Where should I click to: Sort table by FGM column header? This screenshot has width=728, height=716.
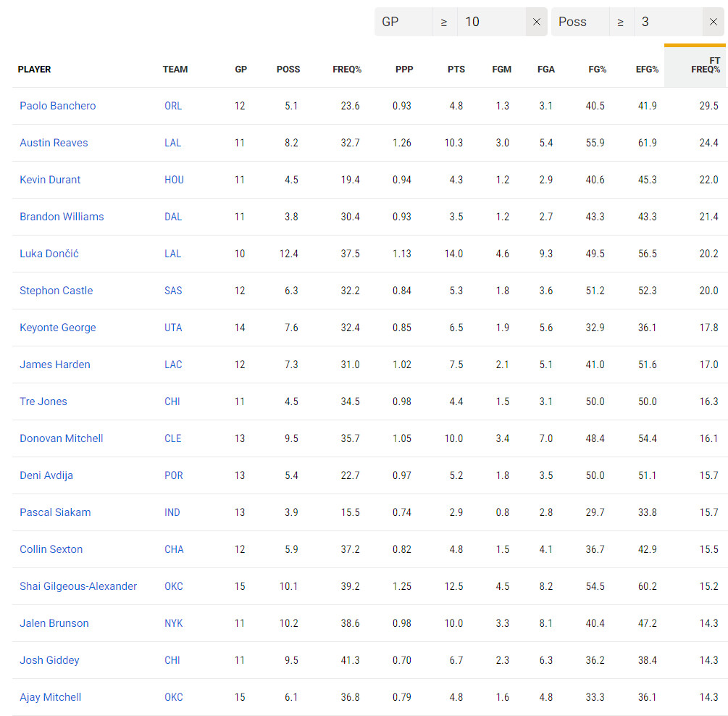click(501, 70)
